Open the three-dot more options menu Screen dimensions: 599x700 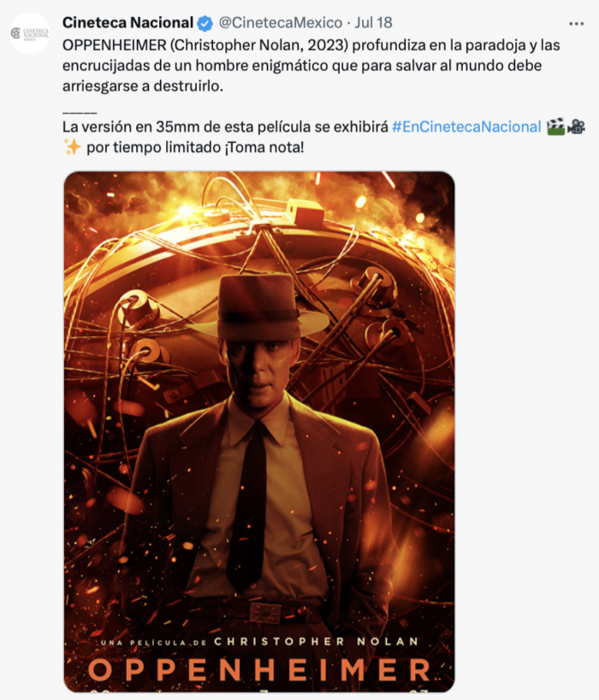click(576, 24)
